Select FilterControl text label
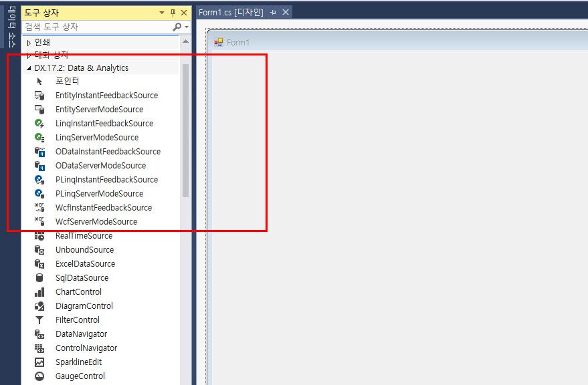 pos(78,319)
